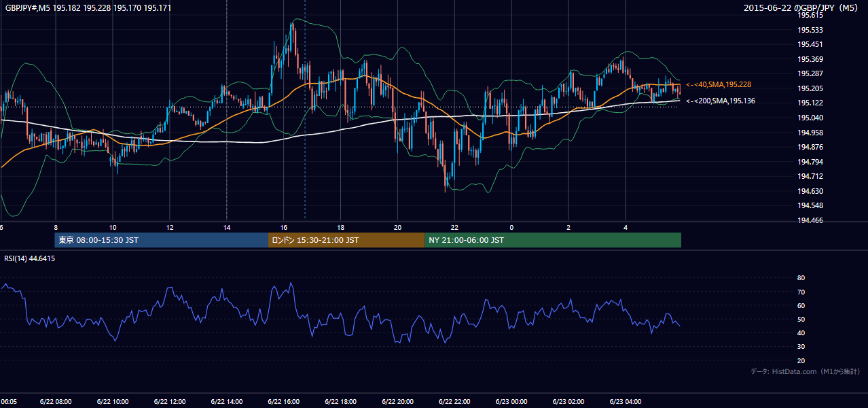
Task: Click hour 18 on price chart time axis
Action: [x=340, y=227]
